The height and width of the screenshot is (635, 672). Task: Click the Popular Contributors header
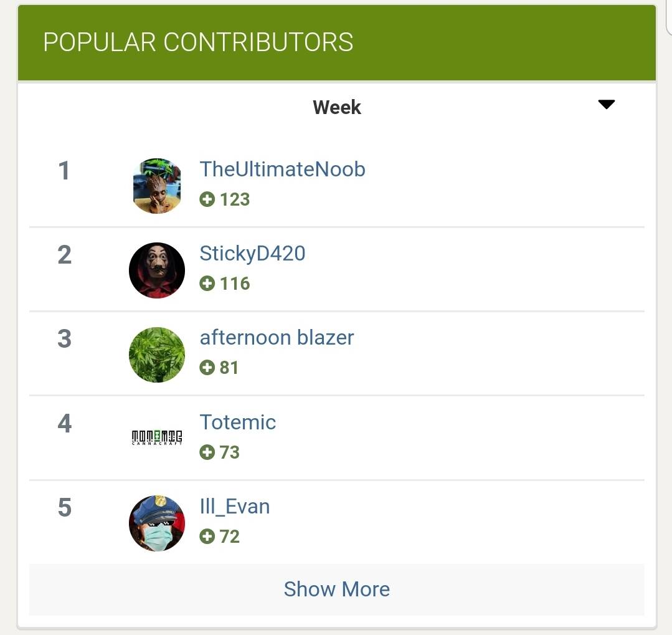pyautogui.click(x=337, y=42)
